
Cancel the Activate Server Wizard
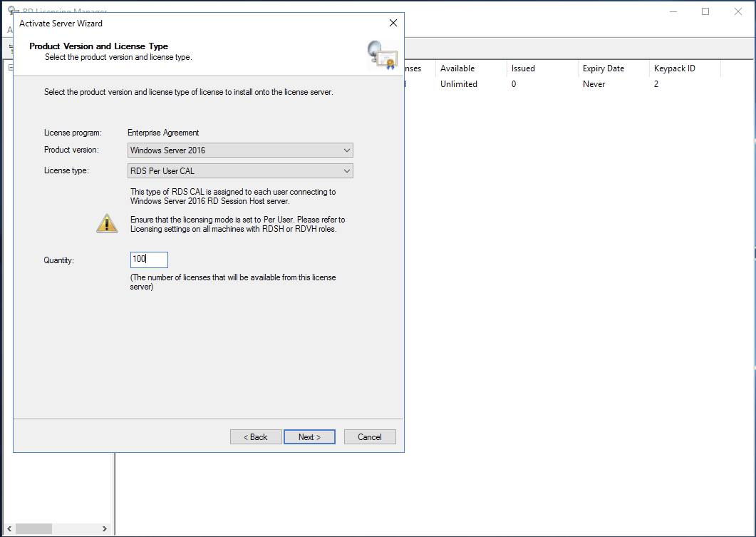click(x=370, y=436)
